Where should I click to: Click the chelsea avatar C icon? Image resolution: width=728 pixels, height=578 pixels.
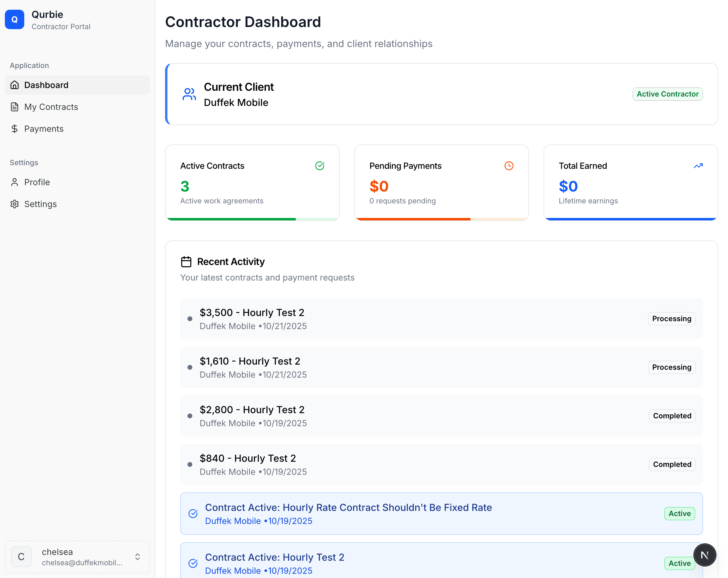[21, 556]
